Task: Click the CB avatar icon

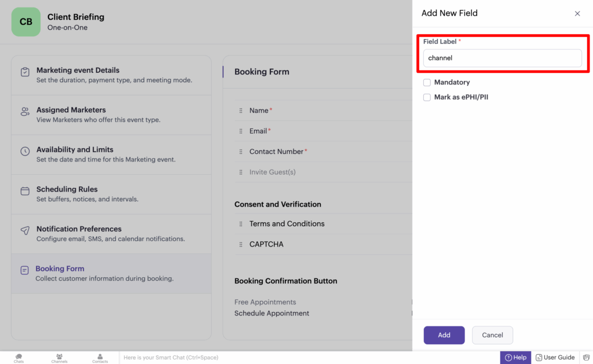Action: click(26, 22)
